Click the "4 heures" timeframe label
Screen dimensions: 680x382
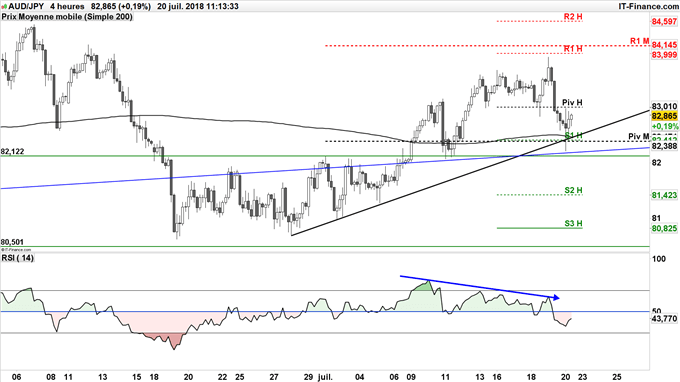pyautogui.click(x=67, y=7)
